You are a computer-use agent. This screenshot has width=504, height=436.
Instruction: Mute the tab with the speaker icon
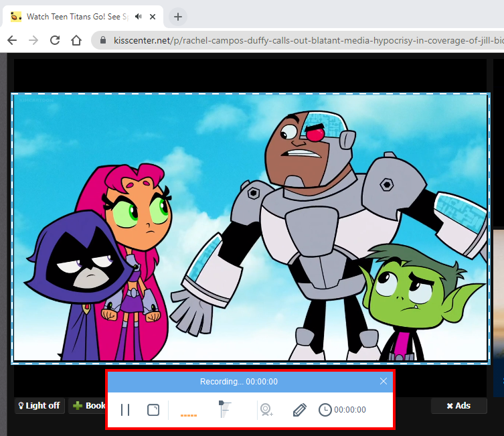click(x=138, y=16)
